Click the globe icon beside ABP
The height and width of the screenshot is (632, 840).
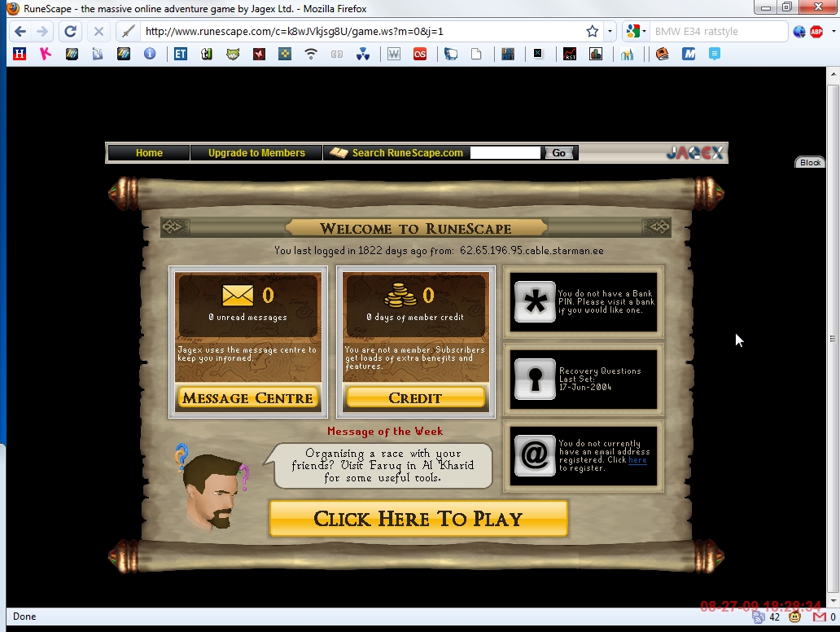coord(799,32)
